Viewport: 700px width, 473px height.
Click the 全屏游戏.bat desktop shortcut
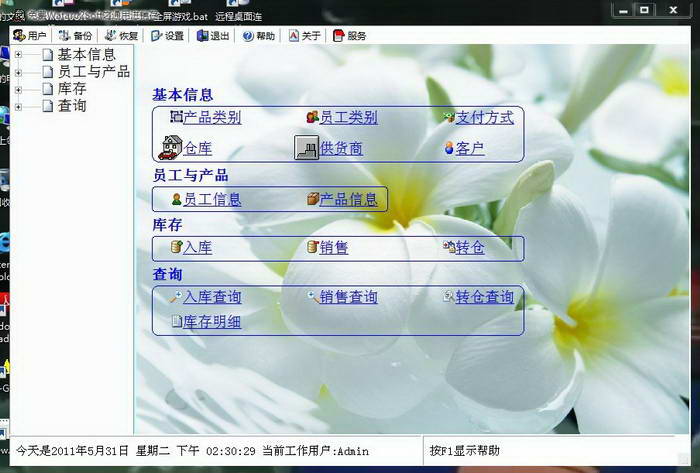tap(179, 12)
